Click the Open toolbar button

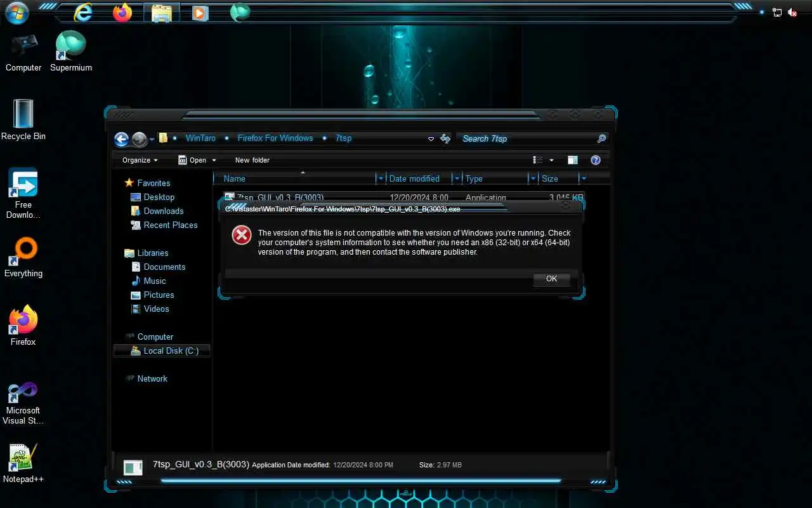(x=192, y=160)
